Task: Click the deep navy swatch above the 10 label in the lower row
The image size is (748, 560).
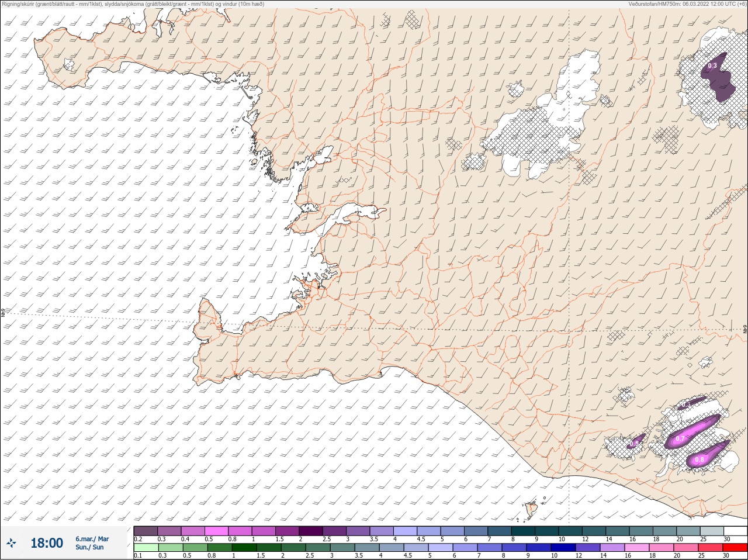Action: [x=563, y=548]
